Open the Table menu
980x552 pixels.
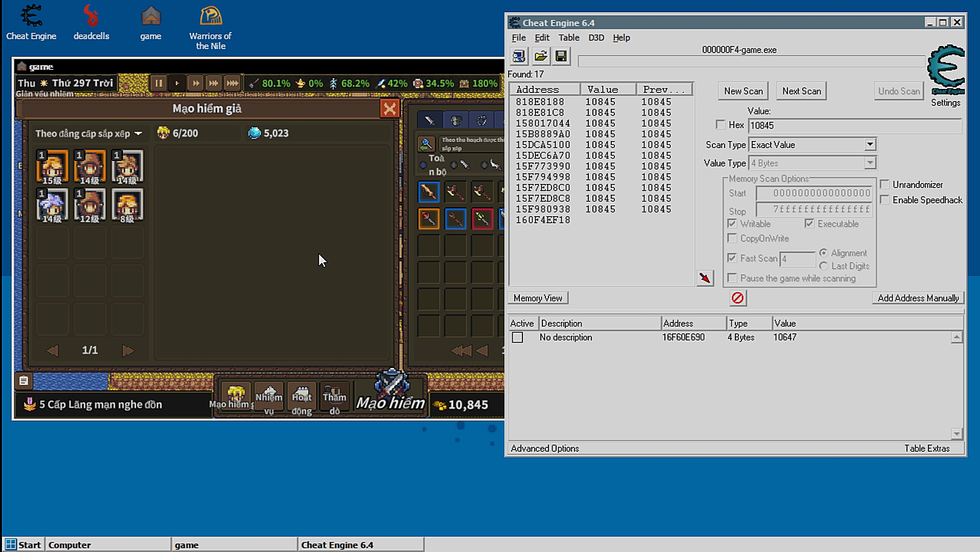[568, 37]
